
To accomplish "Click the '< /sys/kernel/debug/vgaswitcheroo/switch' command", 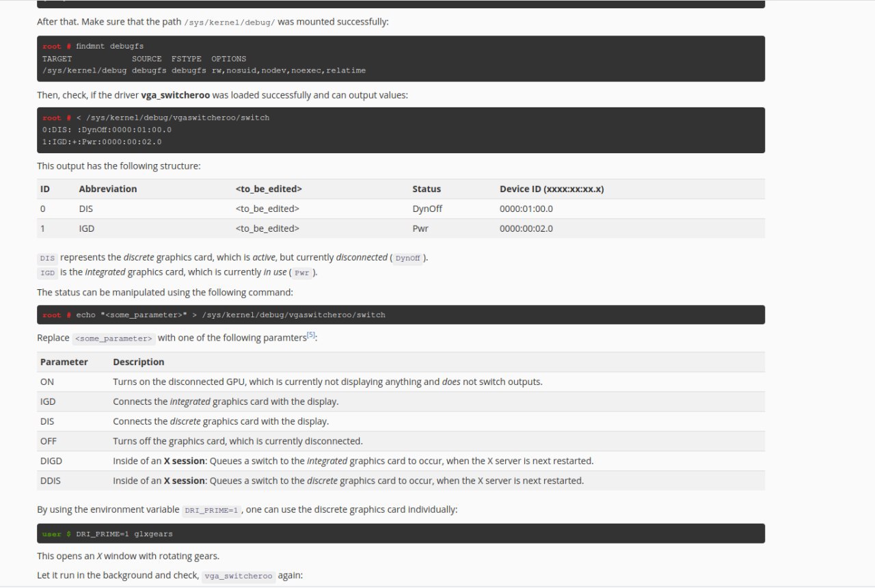I will [172, 118].
